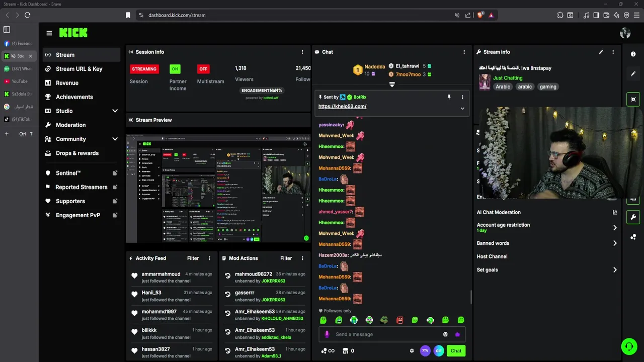Open the Brave Wallet icon
The image size is (644, 362).
(x=606, y=15)
